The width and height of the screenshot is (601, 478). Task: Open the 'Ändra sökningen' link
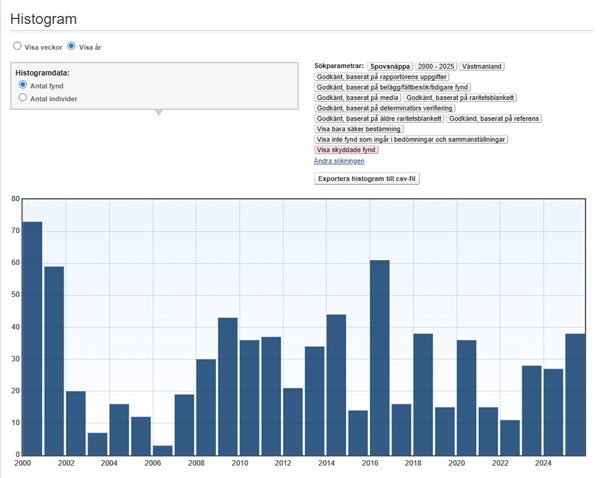[339, 161]
